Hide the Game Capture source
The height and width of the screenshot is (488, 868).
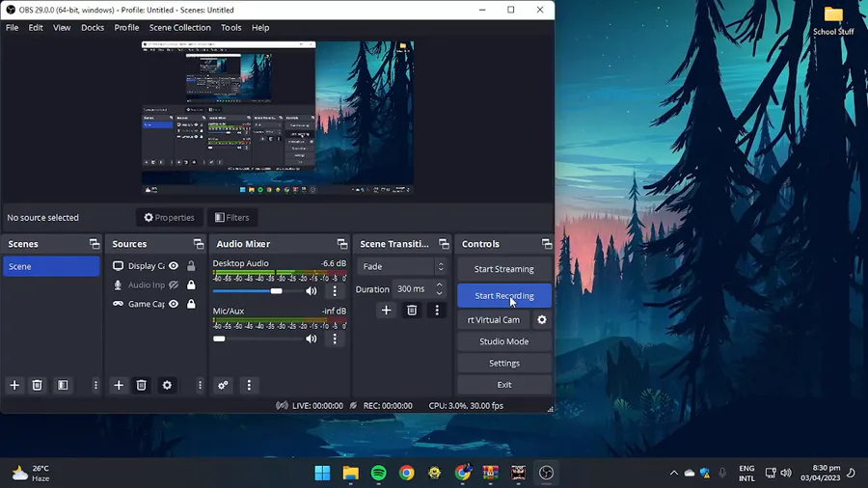pyautogui.click(x=174, y=304)
